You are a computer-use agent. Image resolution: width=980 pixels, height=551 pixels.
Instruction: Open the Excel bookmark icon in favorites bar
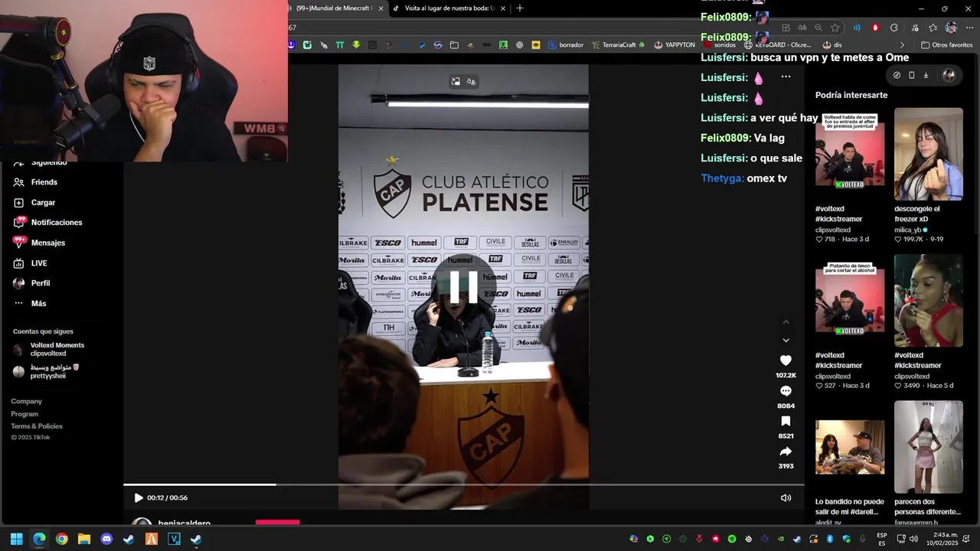503,45
